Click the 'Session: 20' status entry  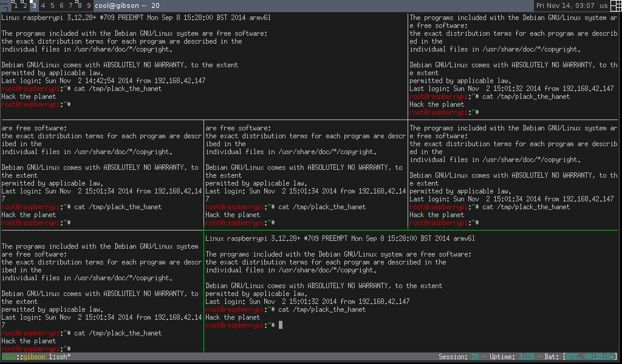(x=459, y=357)
